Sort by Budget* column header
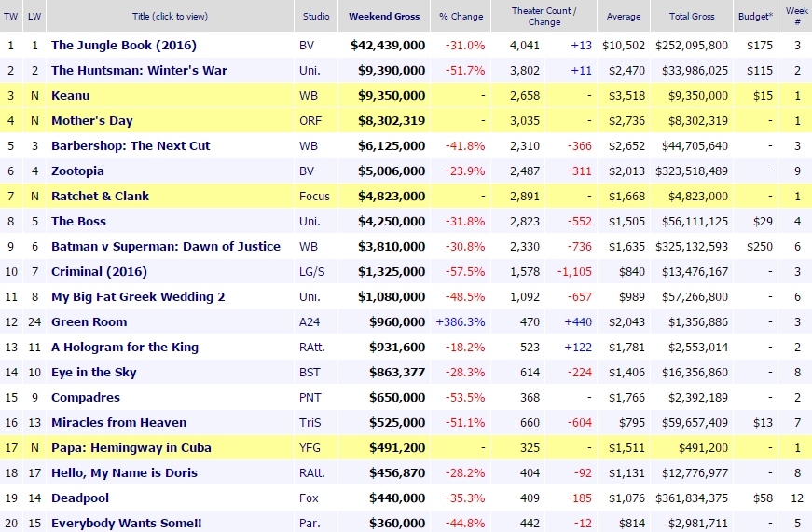This screenshot has width=812, height=532. click(755, 16)
